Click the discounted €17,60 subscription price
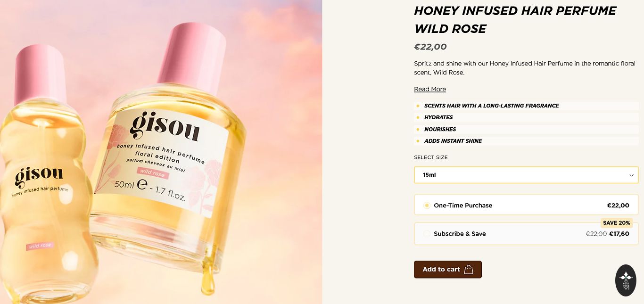Image resolution: width=644 pixels, height=304 pixels. tap(619, 234)
